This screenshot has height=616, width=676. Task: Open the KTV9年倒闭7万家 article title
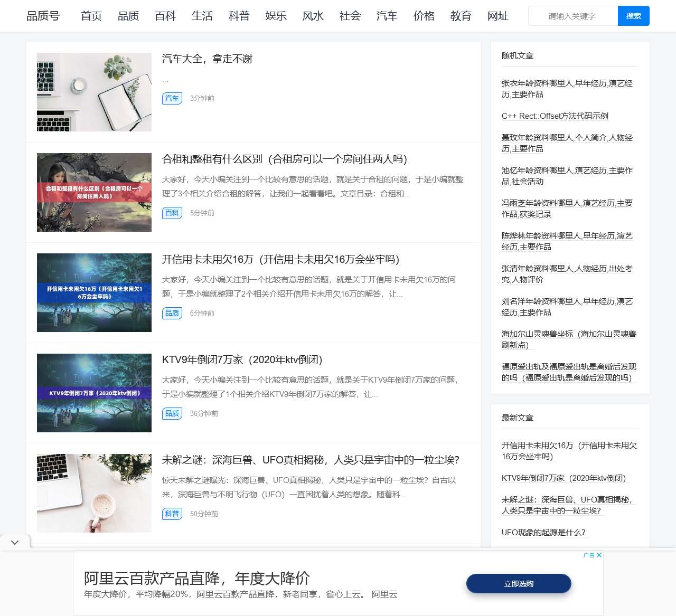(242, 359)
